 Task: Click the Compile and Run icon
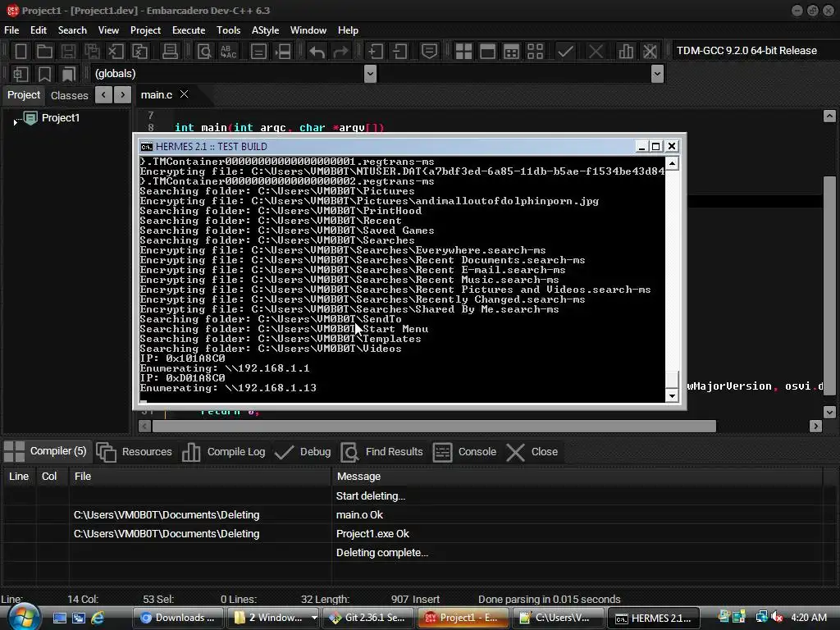pyautogui.click(x=512, y=52)
